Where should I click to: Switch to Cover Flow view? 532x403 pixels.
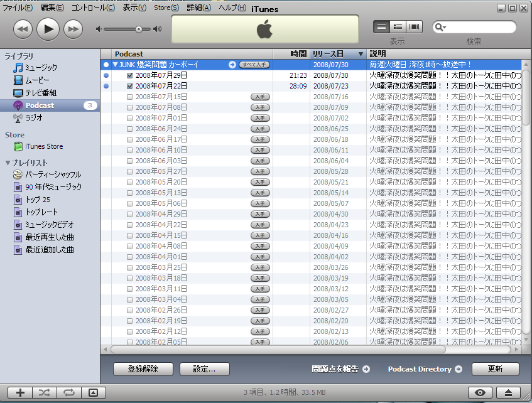coord(415,27)
